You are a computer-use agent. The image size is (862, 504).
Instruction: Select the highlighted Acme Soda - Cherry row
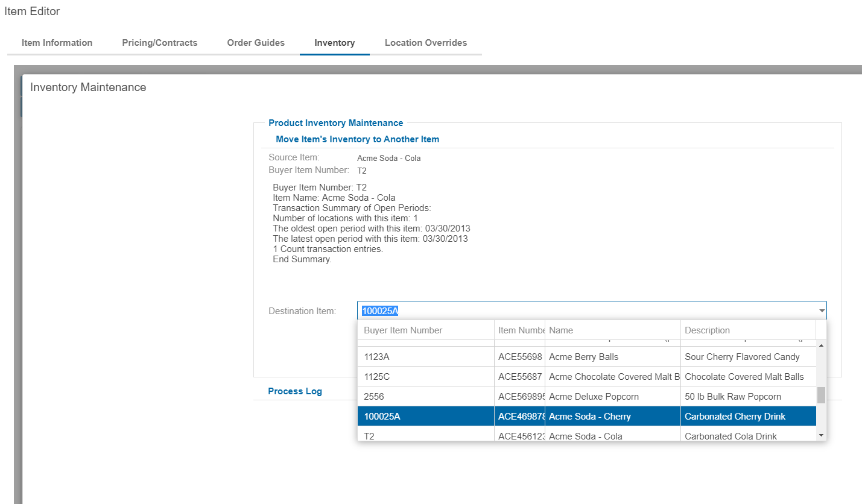(589, 417)
